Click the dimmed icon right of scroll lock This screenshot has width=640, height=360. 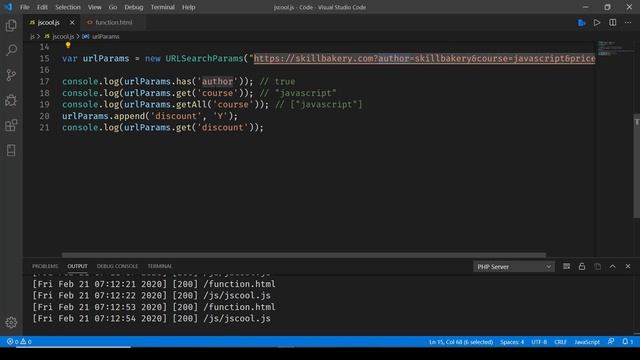pyautogui.click(x=598, y=267)
